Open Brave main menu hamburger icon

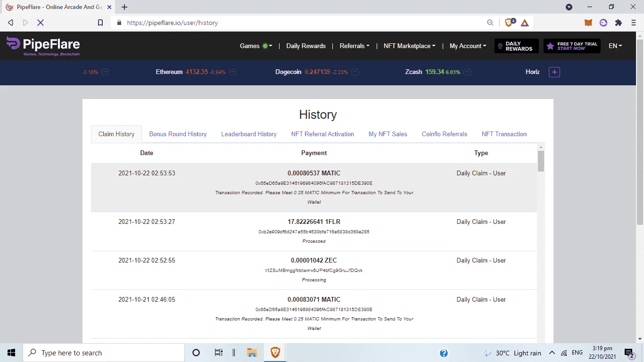click(633, 23)
